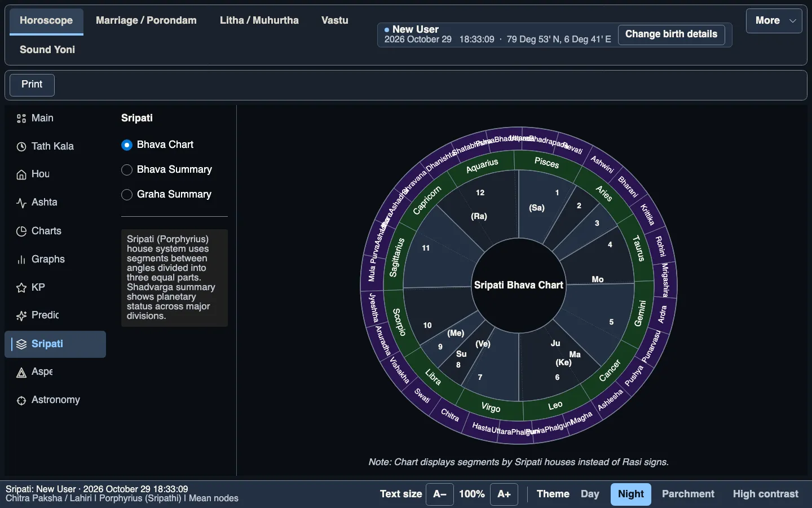Click the house icon in sidebar
Screen dimensions: 812x508
coord(21,174)
